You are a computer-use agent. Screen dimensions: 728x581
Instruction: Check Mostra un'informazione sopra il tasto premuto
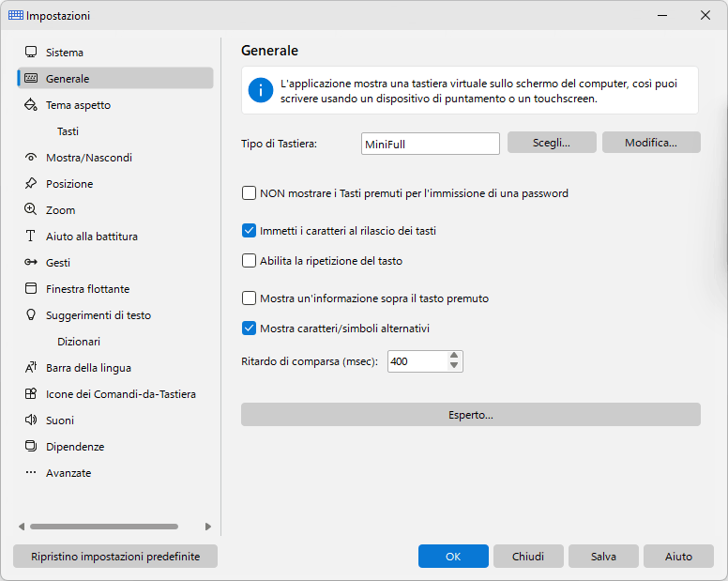pos(249,298)
